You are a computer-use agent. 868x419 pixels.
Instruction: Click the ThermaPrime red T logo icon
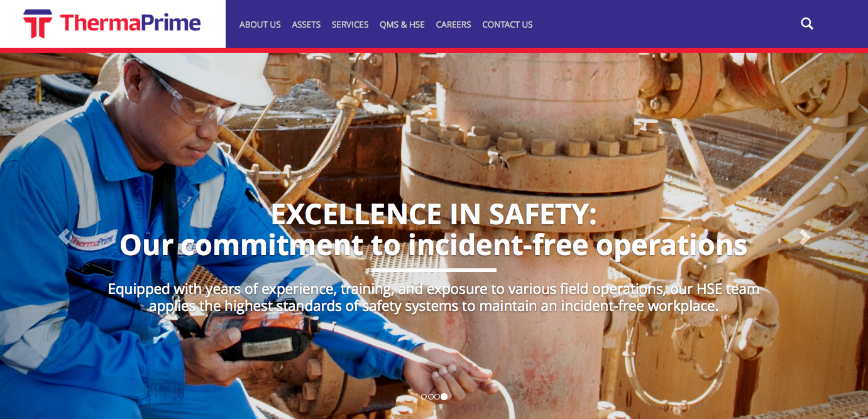pyautogui.click(x=37, y=24)
